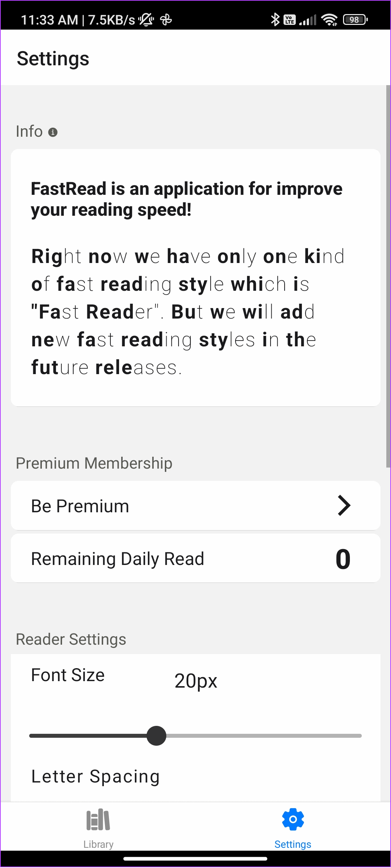Open the Library books icon
The height and width of the screenshot is (868, 391).
coord(98,820)
